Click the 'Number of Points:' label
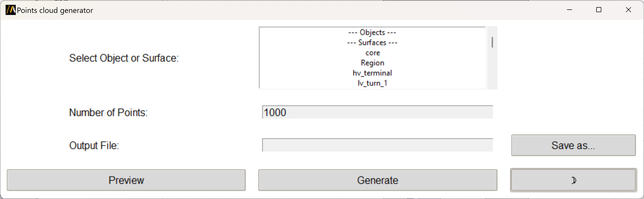 coord(108,113)
